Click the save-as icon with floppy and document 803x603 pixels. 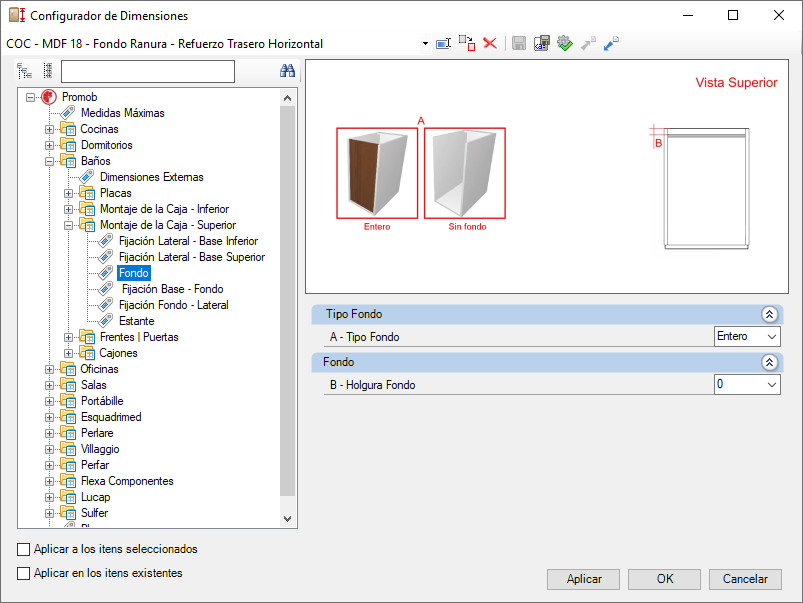tap(542, 44)
